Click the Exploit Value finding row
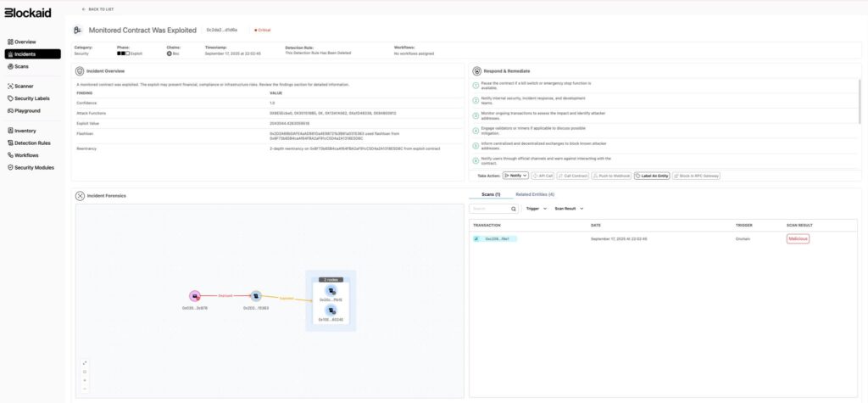Viewport: 868px width, 403px height. point(269,123)
